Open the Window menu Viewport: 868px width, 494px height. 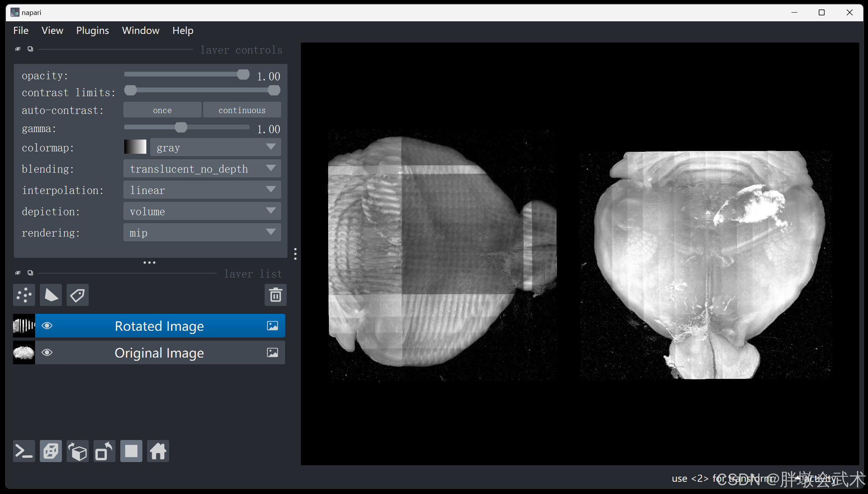point(140,30)
